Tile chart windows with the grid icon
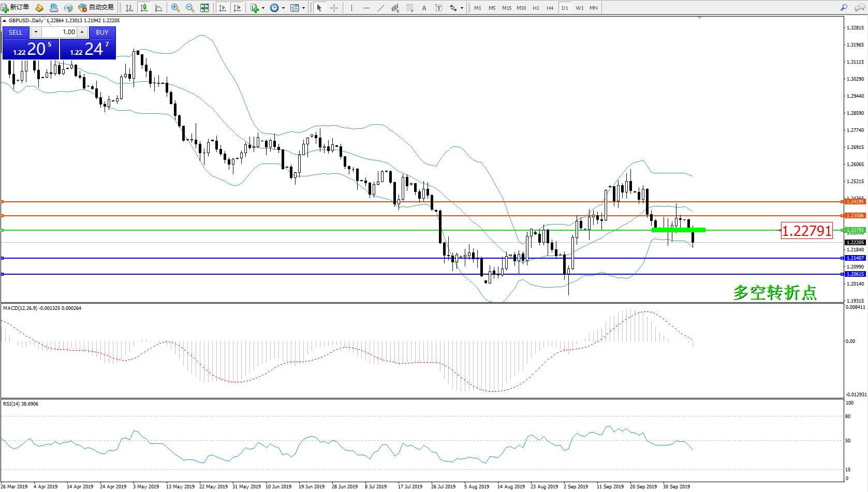 pos(204,8)
